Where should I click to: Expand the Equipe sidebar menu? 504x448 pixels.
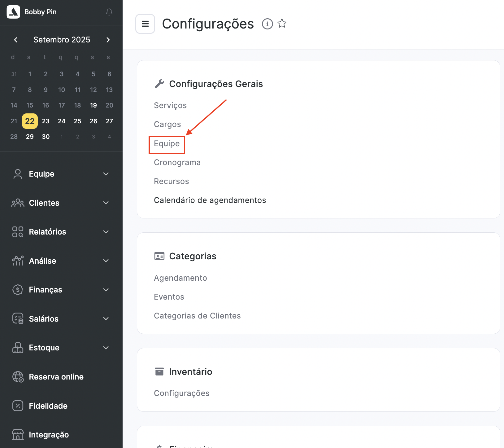[61, 174]
